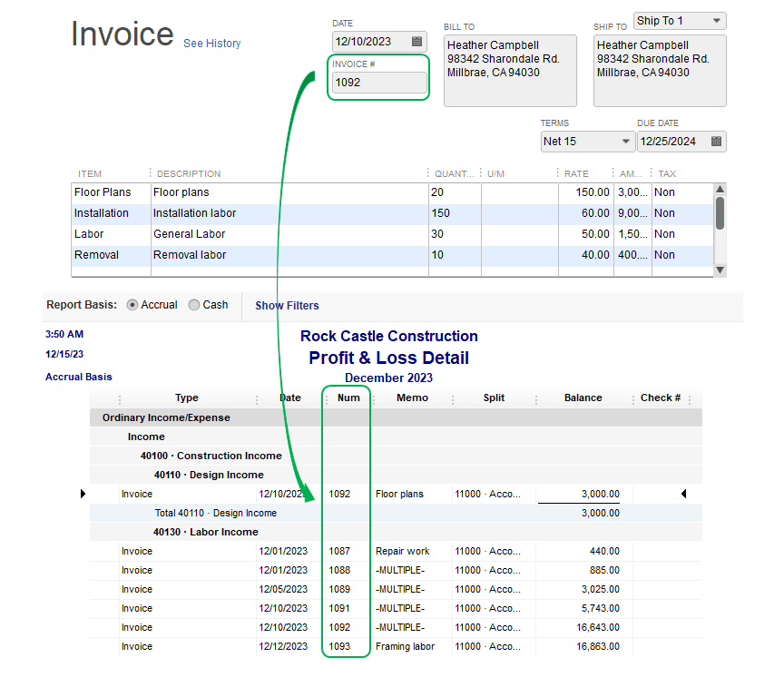Click the Balance column header
Viewport: 784px width, 687px height.
583,398
